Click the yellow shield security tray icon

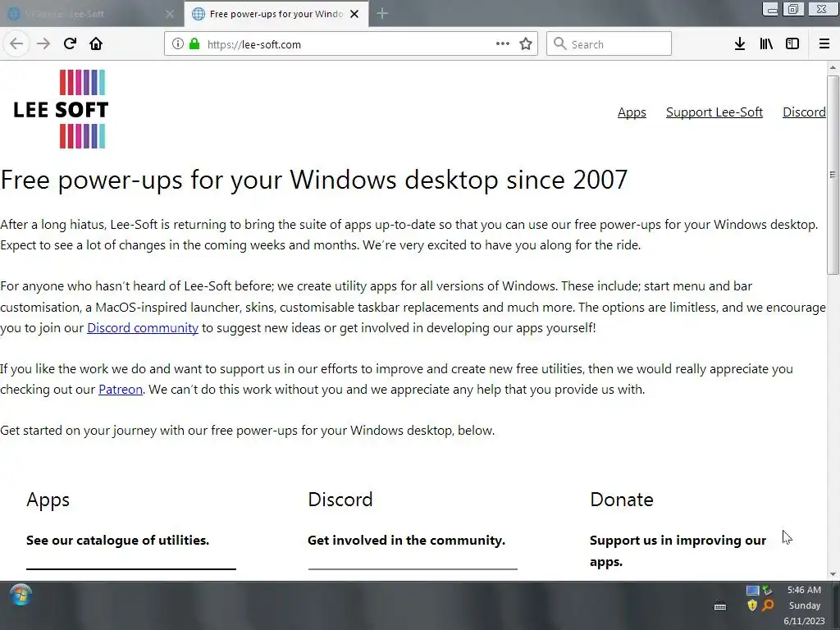click(752, 605)
